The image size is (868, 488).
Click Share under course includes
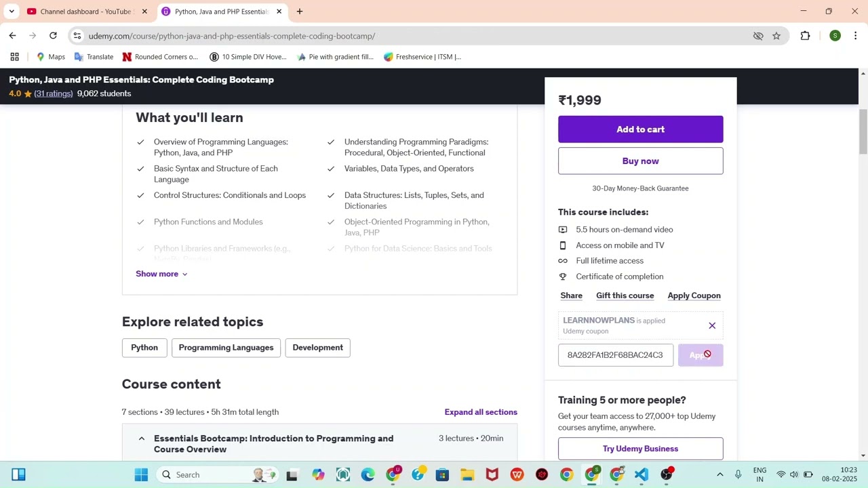(571, 296)
